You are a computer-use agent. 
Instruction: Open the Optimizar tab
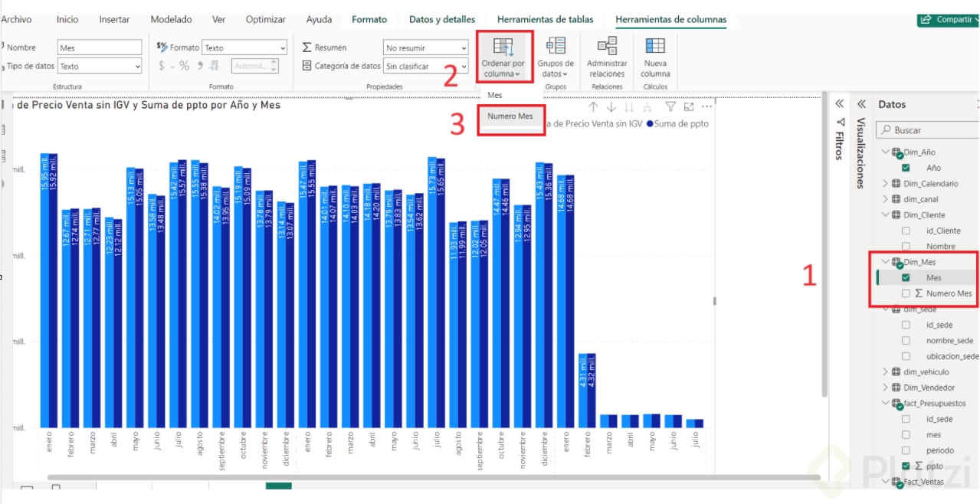pos(266,19)
